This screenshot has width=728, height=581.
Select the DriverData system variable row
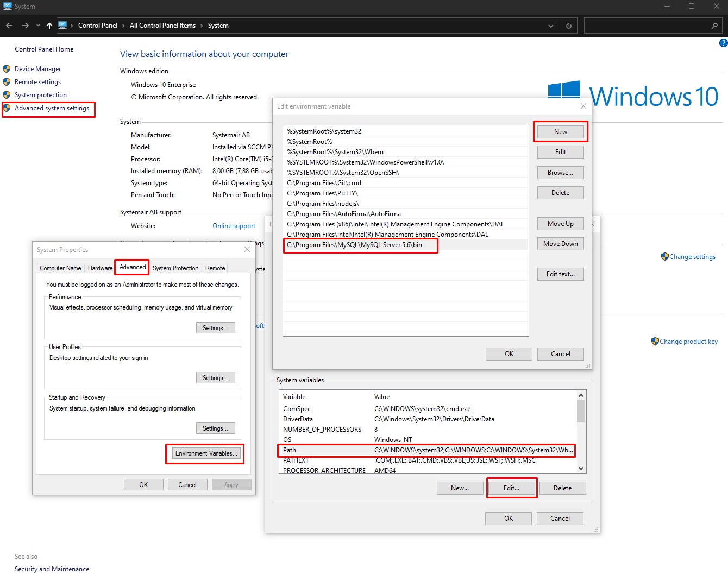coord(428,419)
